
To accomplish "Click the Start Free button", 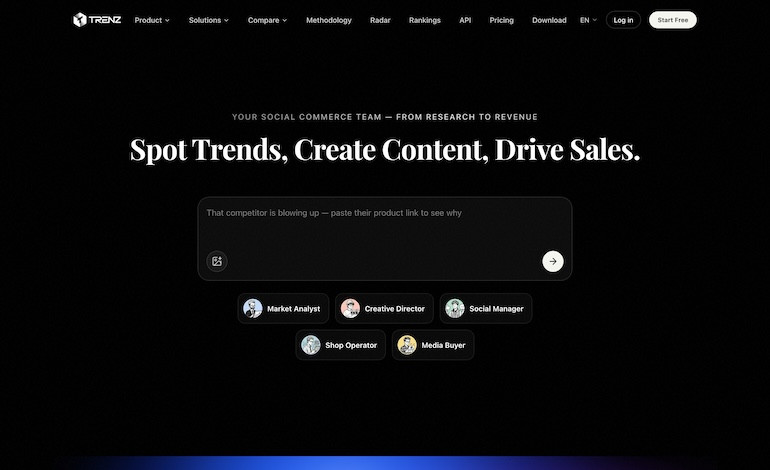I will click(672, 20).
